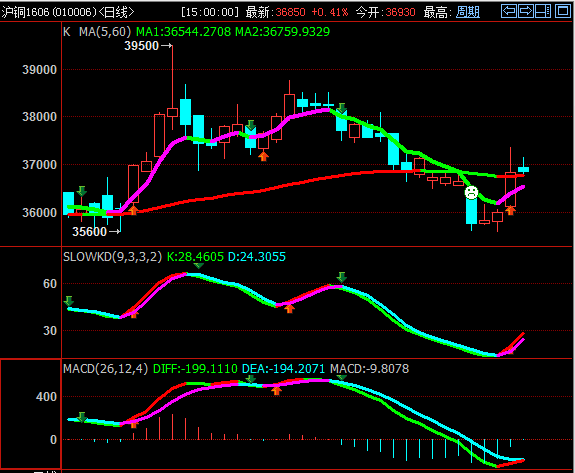Screen dimensions: 575x473
Task: Click the MA2:36759.9329 value
Action: pyautogui.click(x=282, y=32)
